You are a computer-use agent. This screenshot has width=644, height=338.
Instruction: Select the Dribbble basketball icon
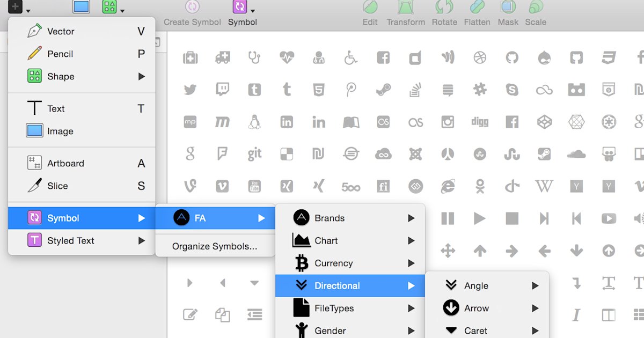(x=480, y=57)
